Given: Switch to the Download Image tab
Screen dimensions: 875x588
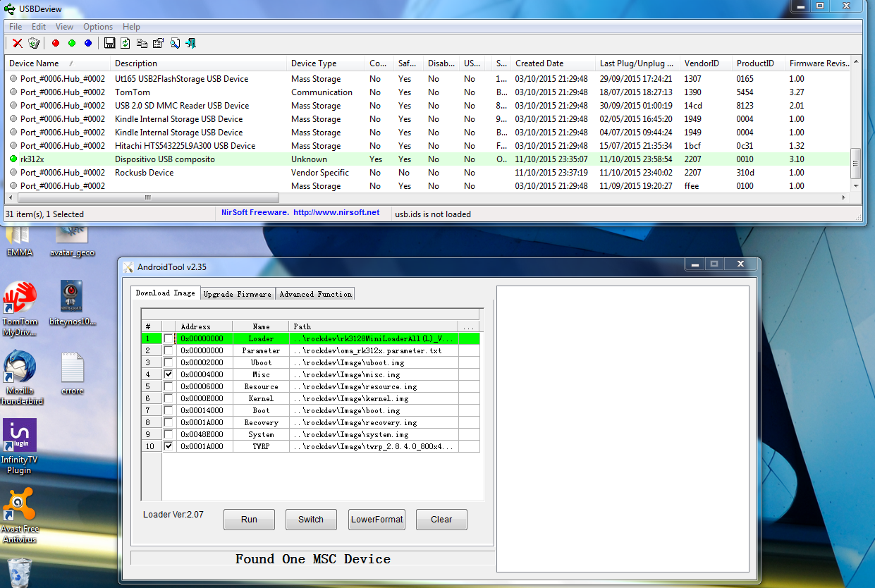Looking at the screenshot, I should 166,293.
